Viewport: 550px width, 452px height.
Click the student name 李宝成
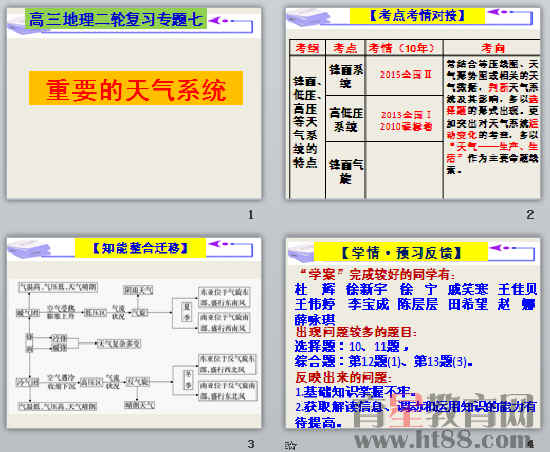[x=368, y=304]
